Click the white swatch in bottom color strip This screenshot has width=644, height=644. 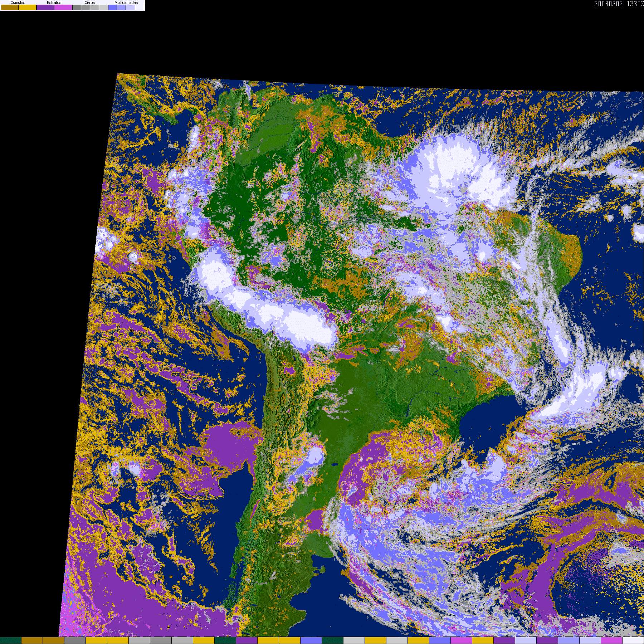(x=633, y=640)
